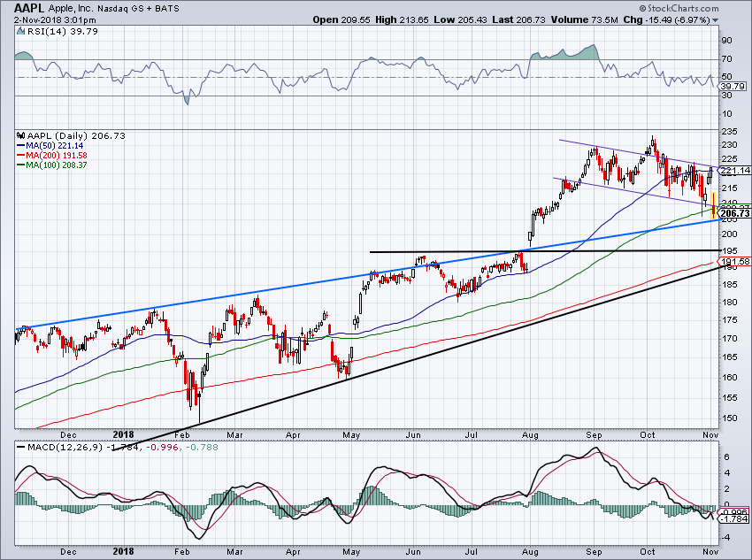
Task: Click the 165 price axis label
Action: tap(730, 357)
